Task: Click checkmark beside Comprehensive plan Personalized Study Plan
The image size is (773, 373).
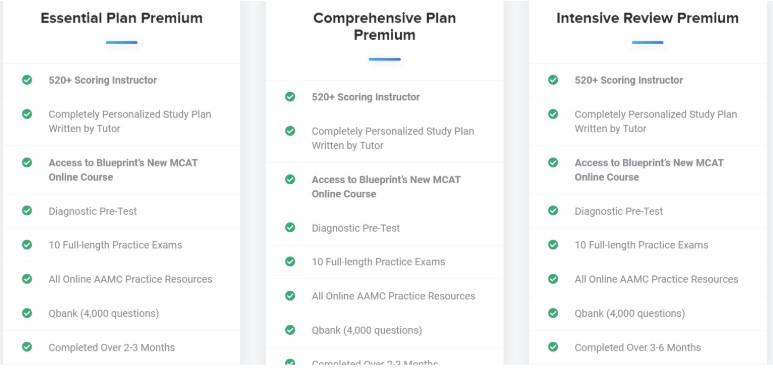Action: click(x=290, y=131)
